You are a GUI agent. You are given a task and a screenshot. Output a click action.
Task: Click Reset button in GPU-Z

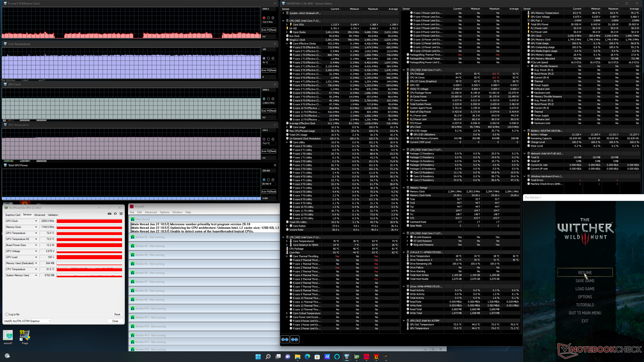click(x=117, y=314)
